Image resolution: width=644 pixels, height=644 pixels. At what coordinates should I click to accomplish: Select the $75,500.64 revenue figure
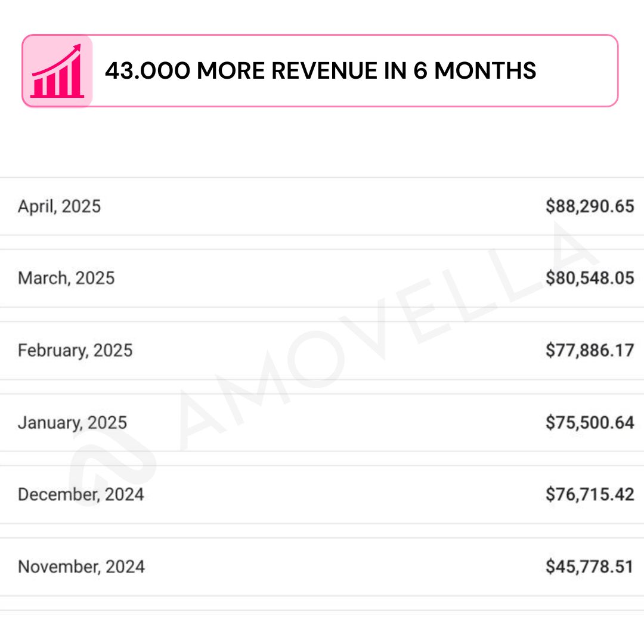click(x=590, y=423)
